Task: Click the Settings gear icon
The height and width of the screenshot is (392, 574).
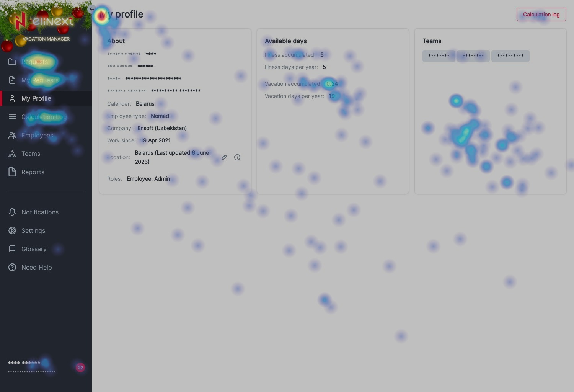Action: tap(12, 230)
